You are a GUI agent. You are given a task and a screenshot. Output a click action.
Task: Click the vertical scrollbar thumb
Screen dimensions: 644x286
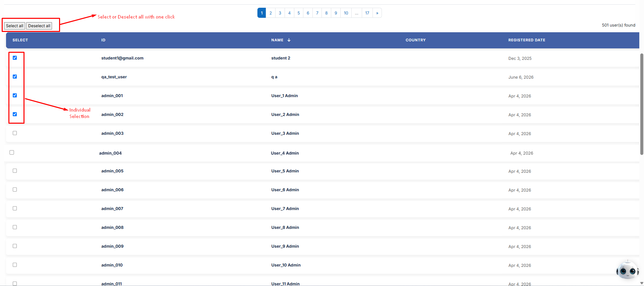[642, 104]
